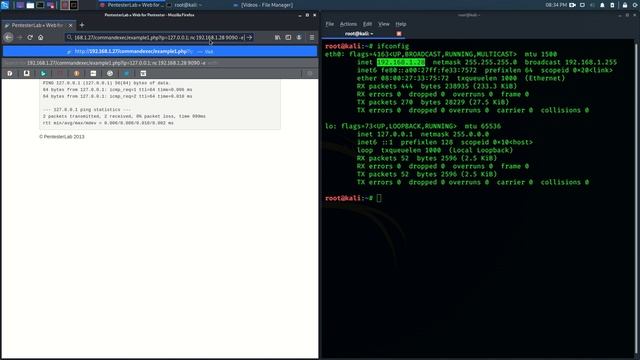This screenshot has width=640, height=360.
Task: Open the terminal Edit menu
Action: [367, 24]
